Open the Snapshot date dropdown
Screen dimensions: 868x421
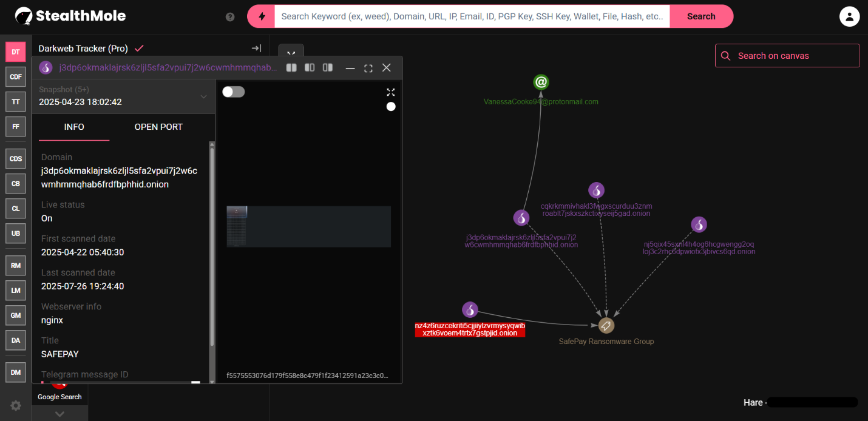(123, 96)
